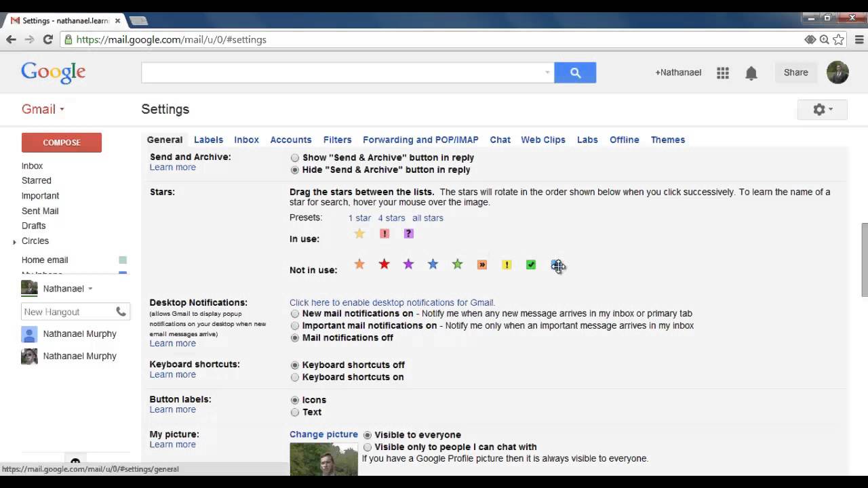This screenshot has height=488, width=868.
Task: Select Hide "Send & Archive" button in reply
Action: 295,170
